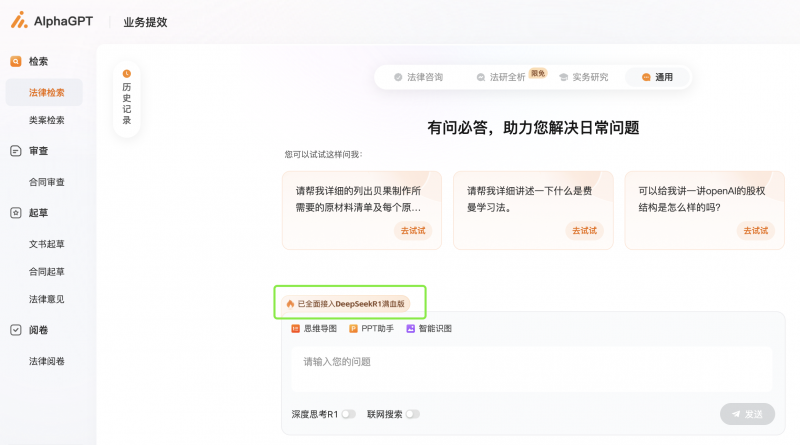Click 去试试 on the Feynman learning card
The image size is (800, 445).
point(585,231)
